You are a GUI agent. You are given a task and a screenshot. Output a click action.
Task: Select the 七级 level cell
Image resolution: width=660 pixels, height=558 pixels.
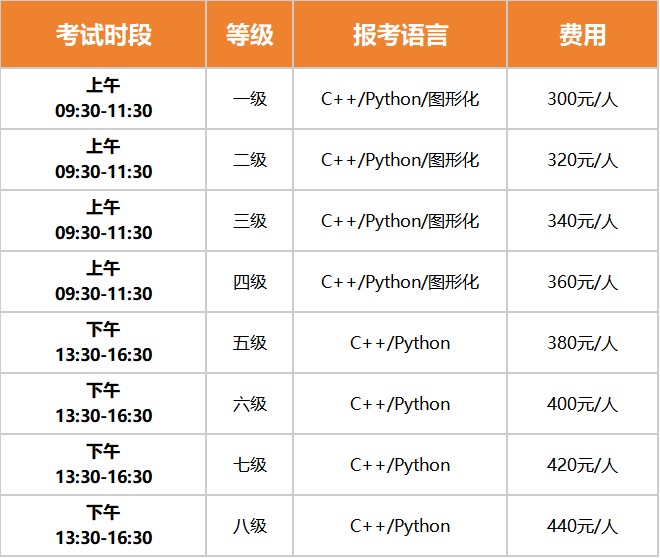click(250, 465)
